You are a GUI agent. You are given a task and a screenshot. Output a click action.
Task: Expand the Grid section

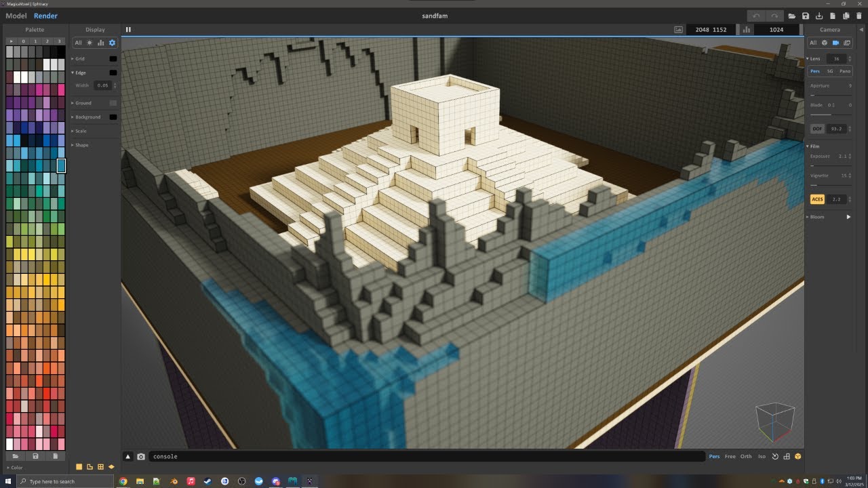coord(80,59)
